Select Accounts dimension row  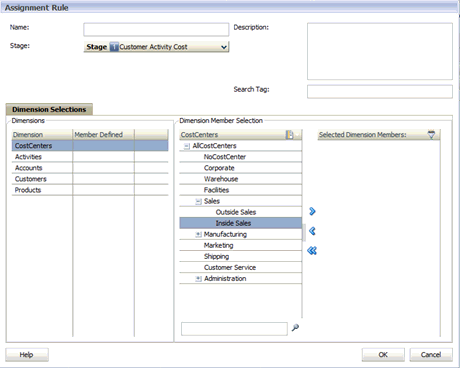(90, 168)
